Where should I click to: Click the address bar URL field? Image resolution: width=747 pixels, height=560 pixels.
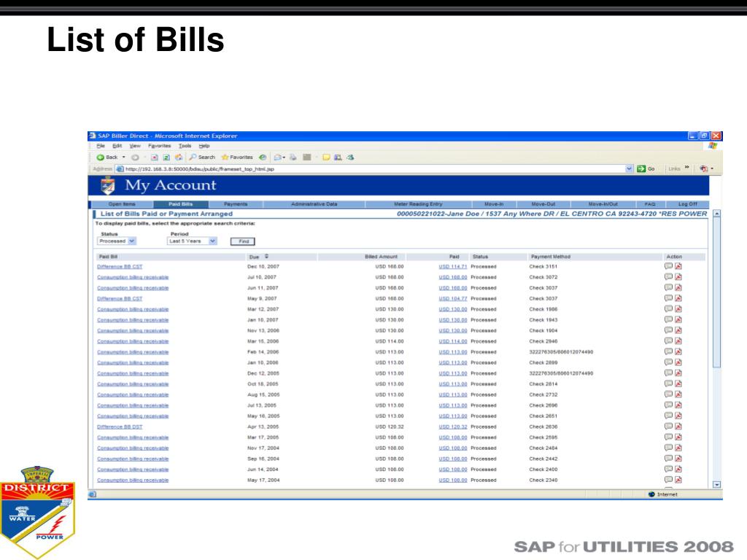pyautogui.click(x=374, y=168)
